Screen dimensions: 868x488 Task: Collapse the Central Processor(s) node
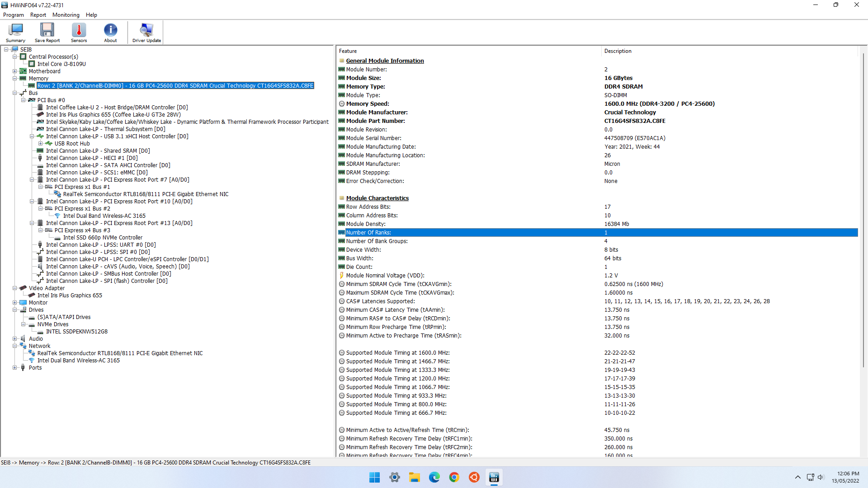(15, 57)
